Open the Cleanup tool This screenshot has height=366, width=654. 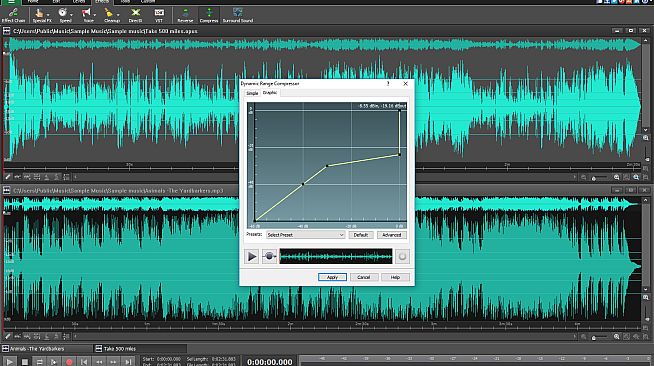(111, 15)
